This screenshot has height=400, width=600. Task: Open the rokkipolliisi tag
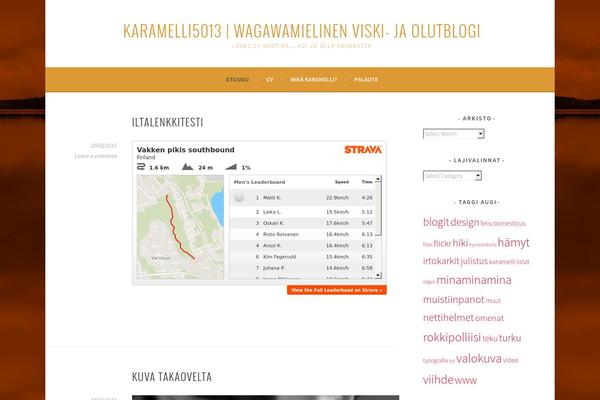452,338
